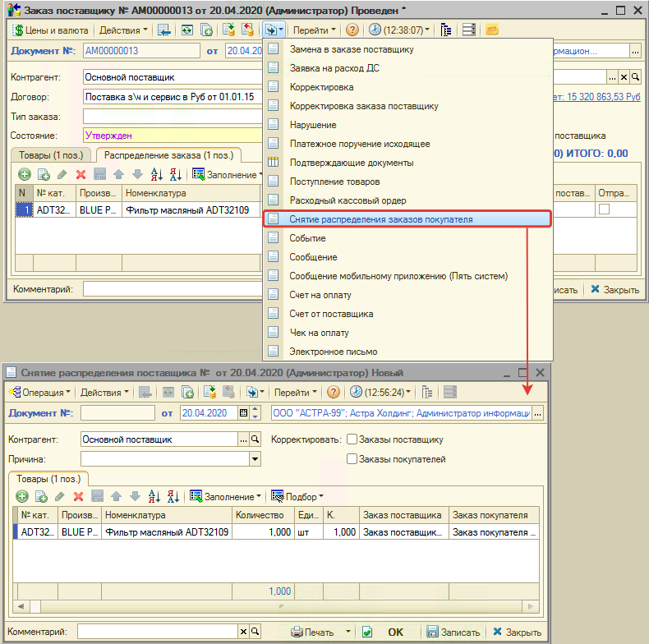The width and height of the screenshot is (649, 644).
Task: Choose Счет на оплату menu entry
Action: [x=320, y=295]
